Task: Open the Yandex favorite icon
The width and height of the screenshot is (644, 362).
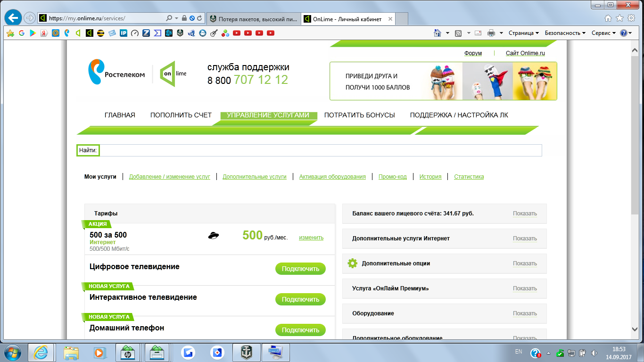Action: pos(44,33)
